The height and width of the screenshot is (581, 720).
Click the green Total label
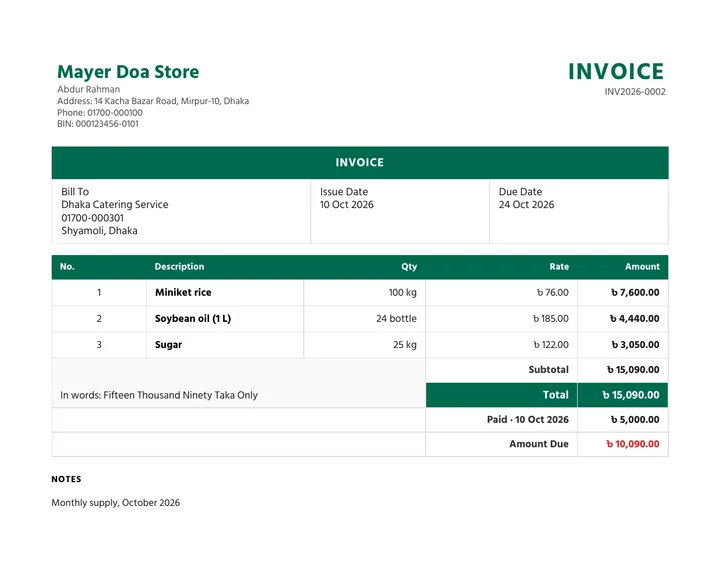[x=556, y=395]
